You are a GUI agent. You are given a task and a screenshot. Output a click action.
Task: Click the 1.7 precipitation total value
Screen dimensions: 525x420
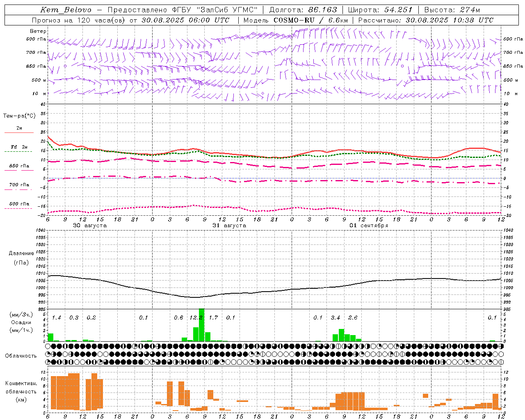213,317
